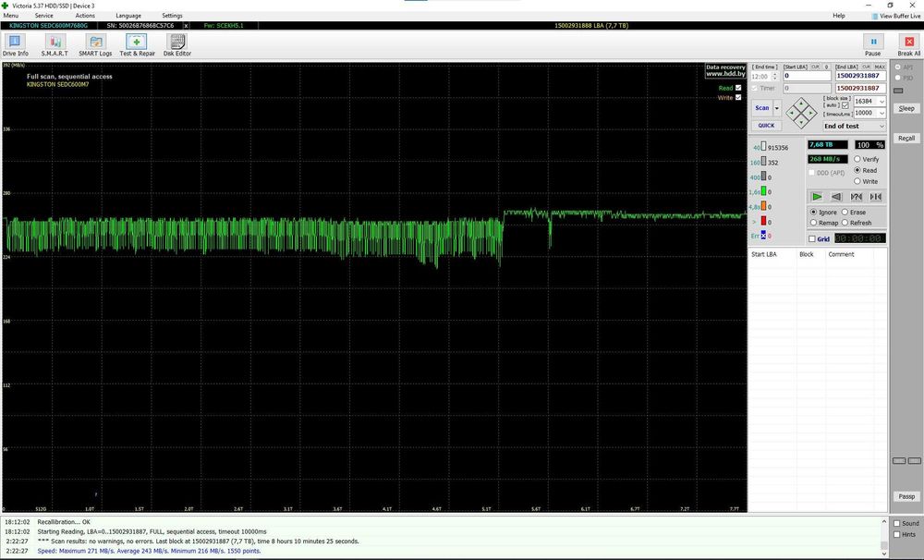
Task: Open the timeout 10000 dropdown
Action: click(x=881, y=113)
